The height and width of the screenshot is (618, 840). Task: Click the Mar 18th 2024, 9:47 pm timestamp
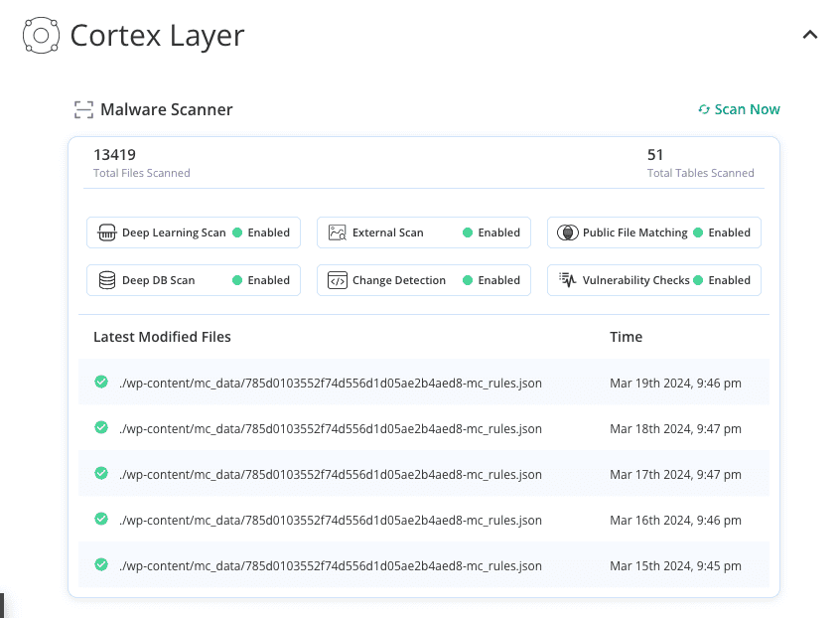[675, 429]
